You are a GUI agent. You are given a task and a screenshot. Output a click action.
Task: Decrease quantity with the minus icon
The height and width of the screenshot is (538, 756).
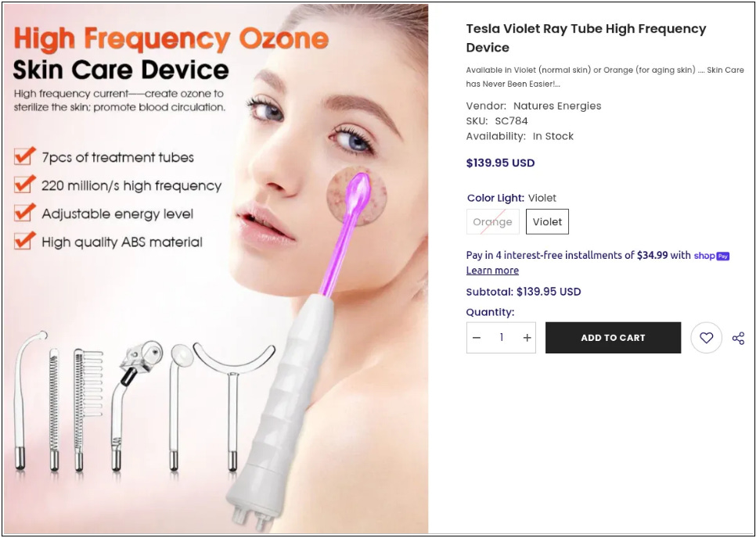point(477,338)
